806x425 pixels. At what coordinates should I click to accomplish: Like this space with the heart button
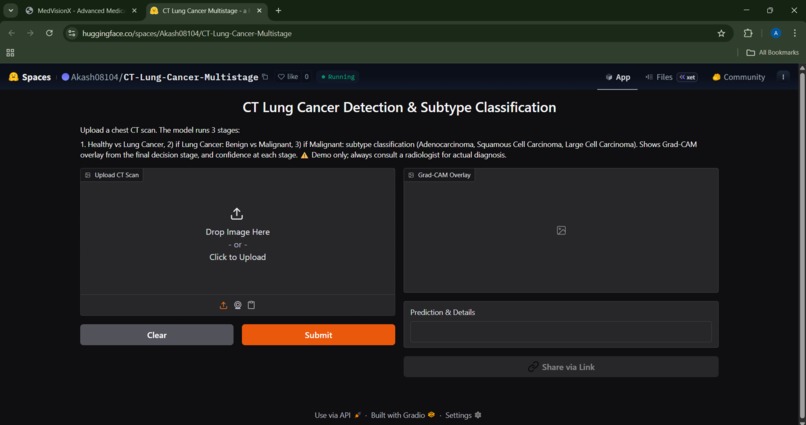pos(288,77)
